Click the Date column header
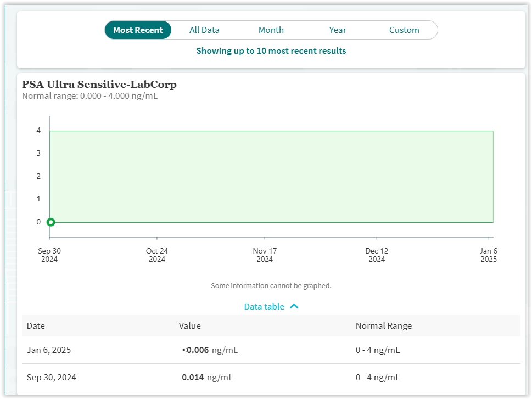 pyautogui.click(x=36, y=325)
